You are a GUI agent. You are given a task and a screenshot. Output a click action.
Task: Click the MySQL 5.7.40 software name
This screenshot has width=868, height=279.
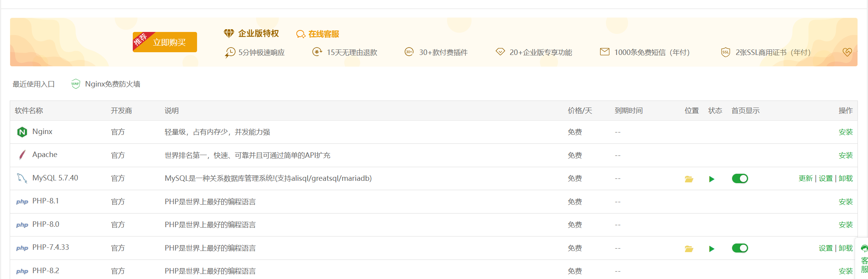tap(55, 178)
